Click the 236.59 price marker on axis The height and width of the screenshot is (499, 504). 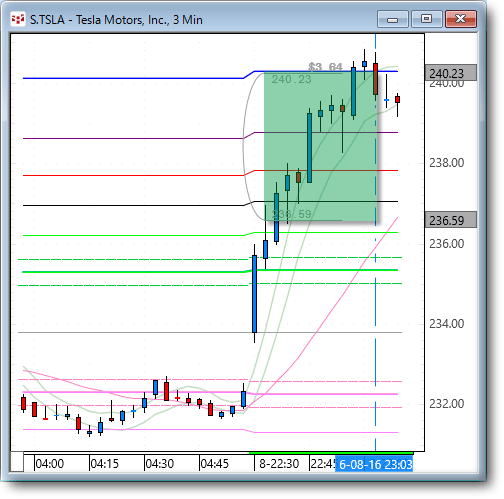[451, 220]
